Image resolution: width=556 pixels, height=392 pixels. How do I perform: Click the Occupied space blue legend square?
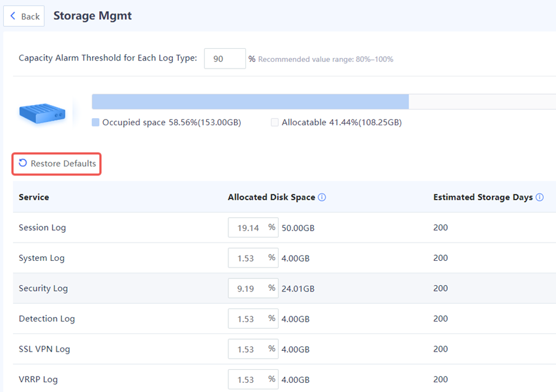click(x=95, y=123)
